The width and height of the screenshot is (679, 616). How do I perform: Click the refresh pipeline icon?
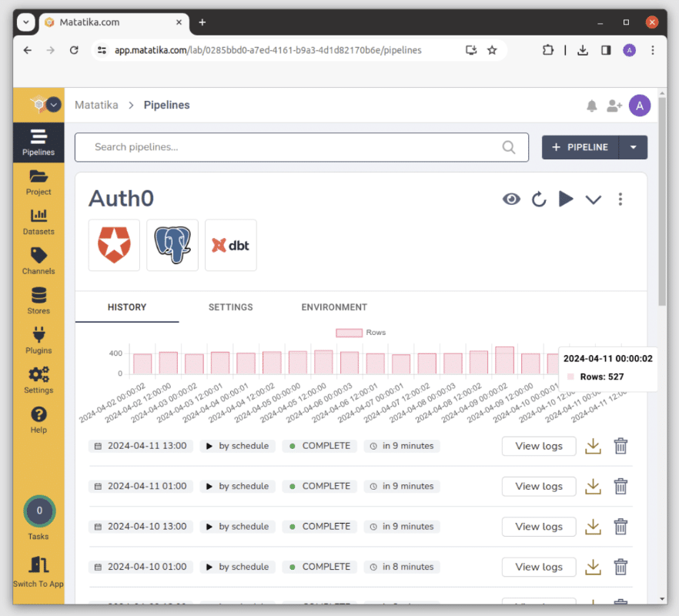coord(538,199)
